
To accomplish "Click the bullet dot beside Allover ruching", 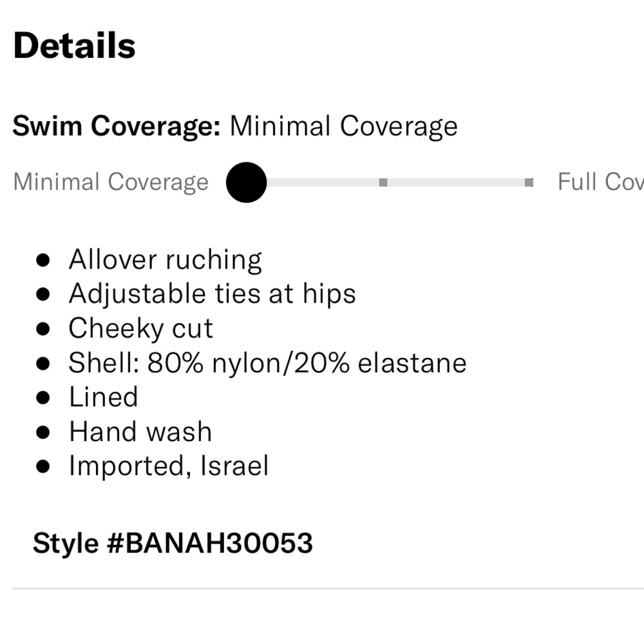I will [43, 260].
